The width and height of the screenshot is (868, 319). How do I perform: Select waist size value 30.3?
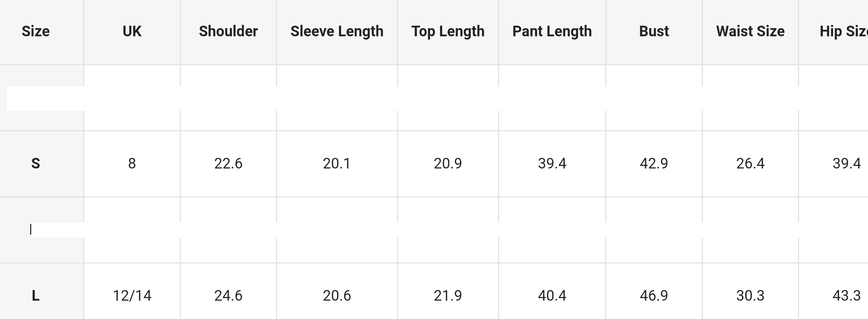pos(750,296)
